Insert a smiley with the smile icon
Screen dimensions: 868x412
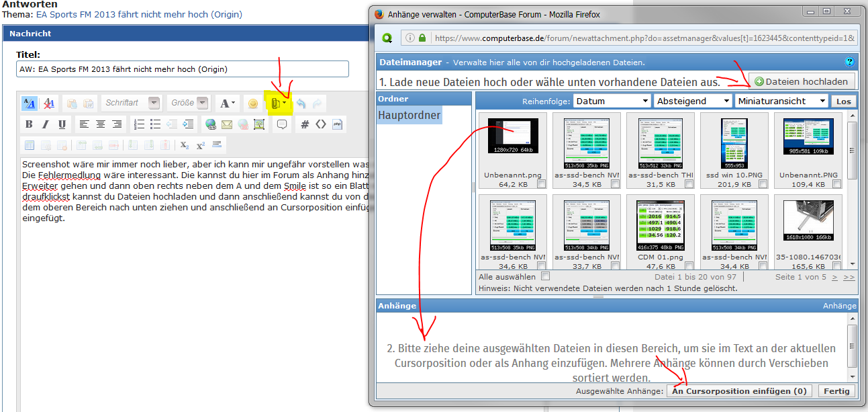(x=253, y=104)
